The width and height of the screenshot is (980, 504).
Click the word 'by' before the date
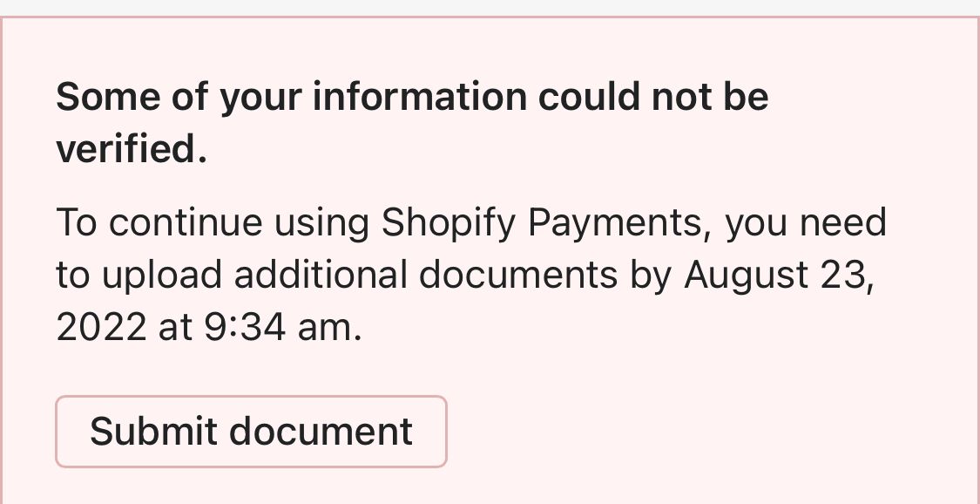[x=650, y=276]
